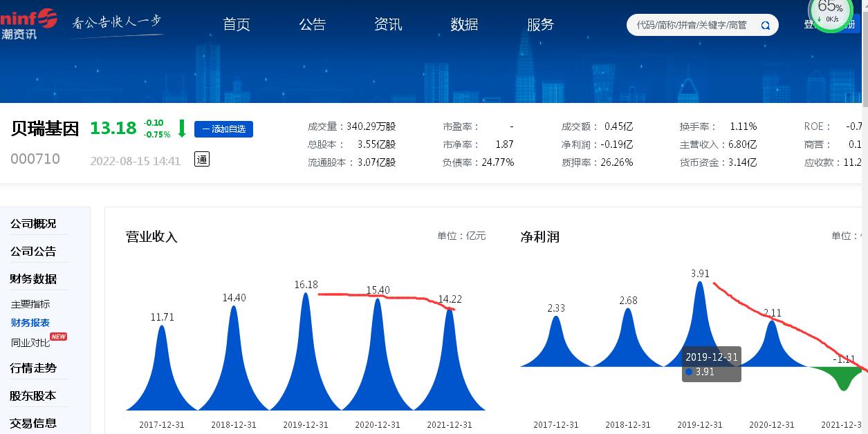The width and height of the screenshot is (868, 434).
Task: Select 主要指标 under 财务数据
Action: click(x=30, y=304)
